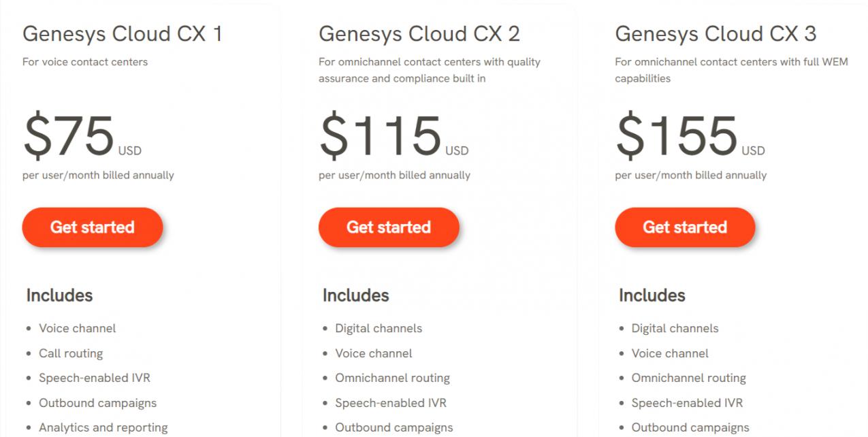868x437 pixels.
Task: Click Voice channel in CX 1 list
Action: click(77, 328)
